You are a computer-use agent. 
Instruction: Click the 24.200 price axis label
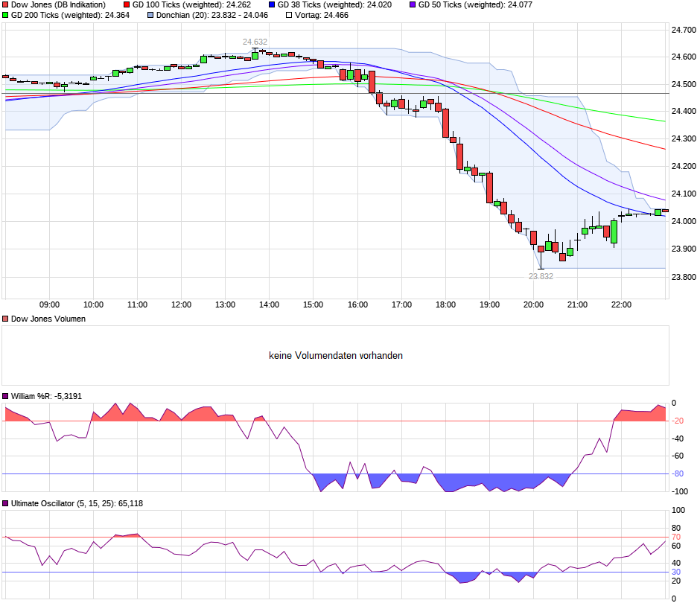click(684, 167)
